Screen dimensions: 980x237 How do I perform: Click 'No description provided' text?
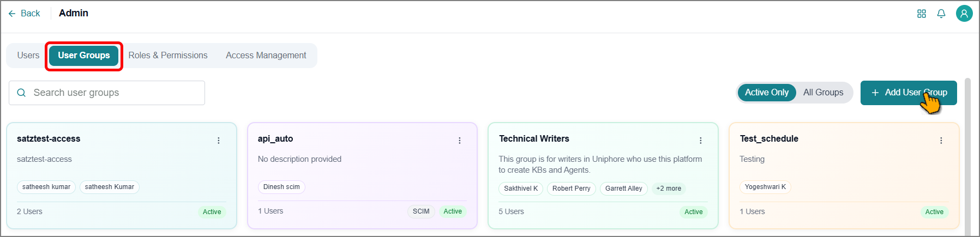pyautogui.click(x=299, y=159)
